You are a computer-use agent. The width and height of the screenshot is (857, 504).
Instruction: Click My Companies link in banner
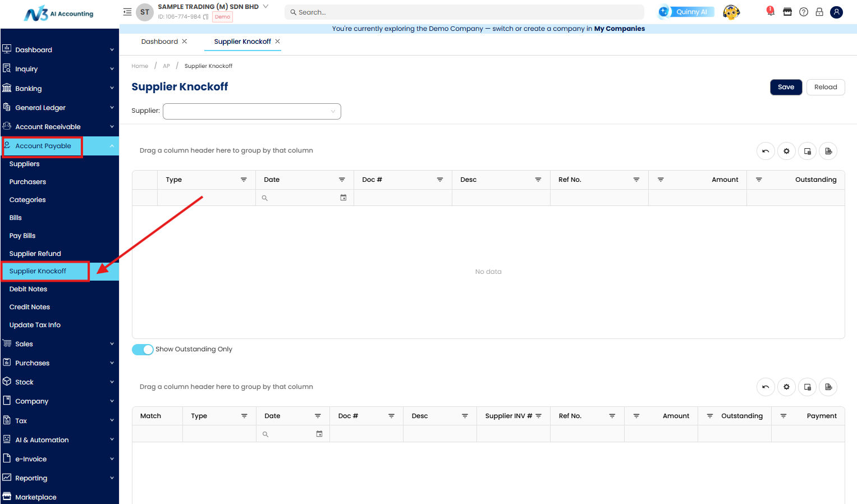(x=620, y=29)
